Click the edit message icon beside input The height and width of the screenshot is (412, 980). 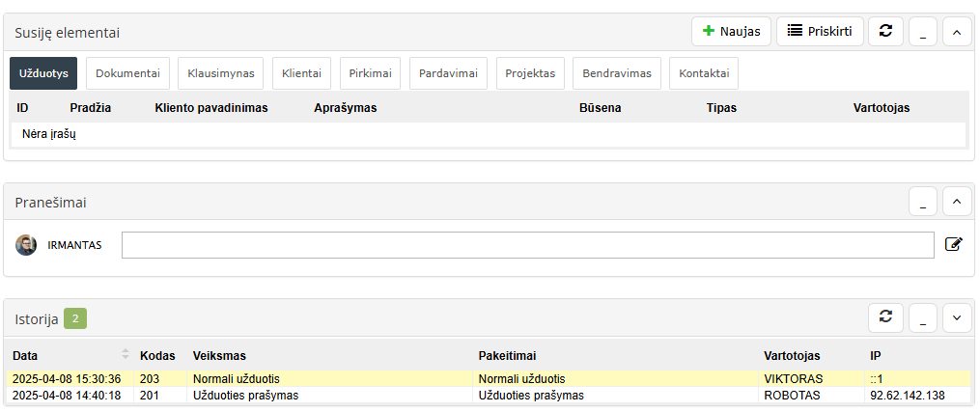tap(953, 244)
